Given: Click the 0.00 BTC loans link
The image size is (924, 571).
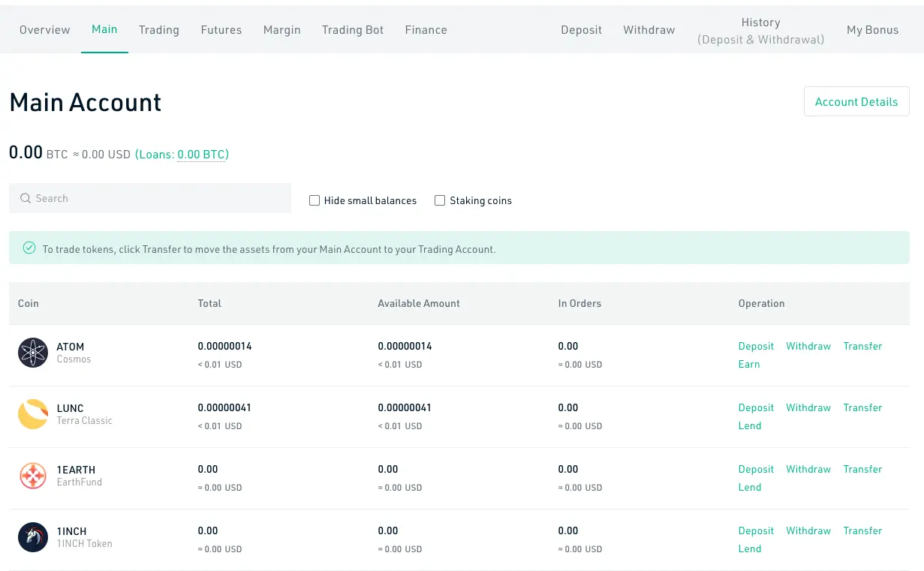Looking at the screenshot, I should 201,155.
